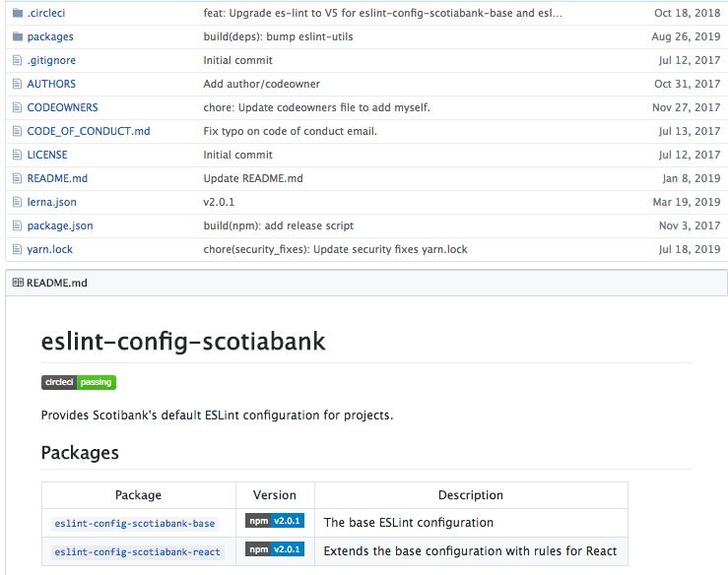728x575 pixels.
Task: Open the CODE_OF_CONDUCT.md file
Action: pyautogui.click(x=89, y=131)
